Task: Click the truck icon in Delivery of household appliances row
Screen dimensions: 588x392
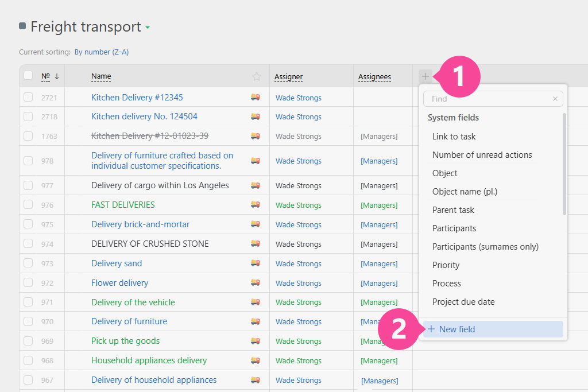Action: [256, 379]
